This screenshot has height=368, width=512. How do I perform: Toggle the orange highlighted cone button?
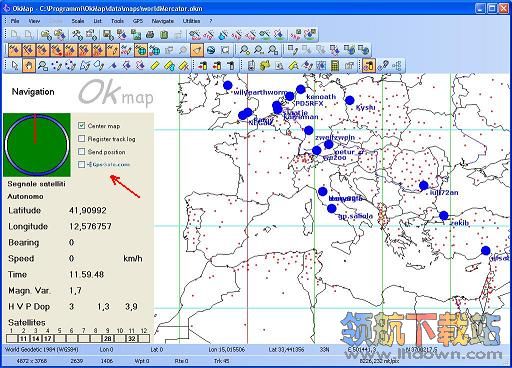pos(197,50)
